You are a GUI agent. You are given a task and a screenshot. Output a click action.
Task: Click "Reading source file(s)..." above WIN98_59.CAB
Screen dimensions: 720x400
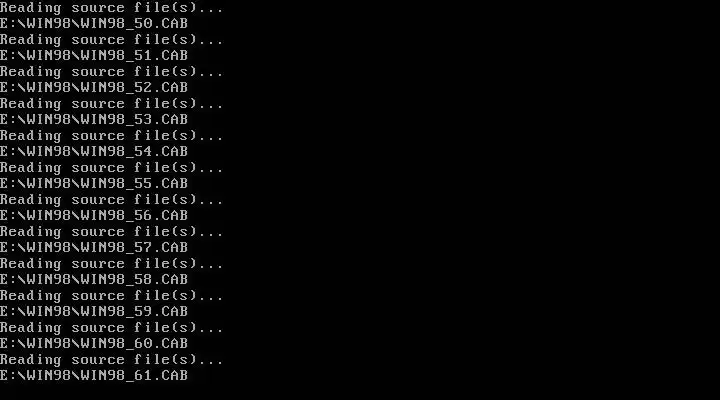click(112, 296)
